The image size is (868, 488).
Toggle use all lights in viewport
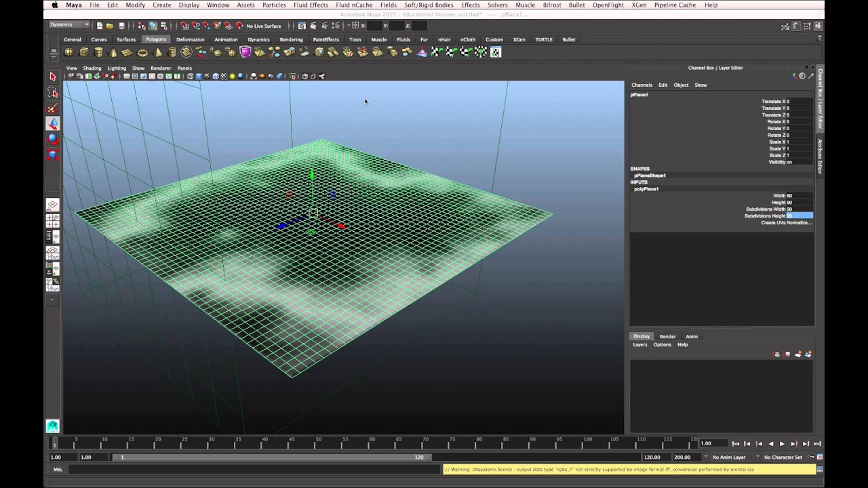click(233, 76)
